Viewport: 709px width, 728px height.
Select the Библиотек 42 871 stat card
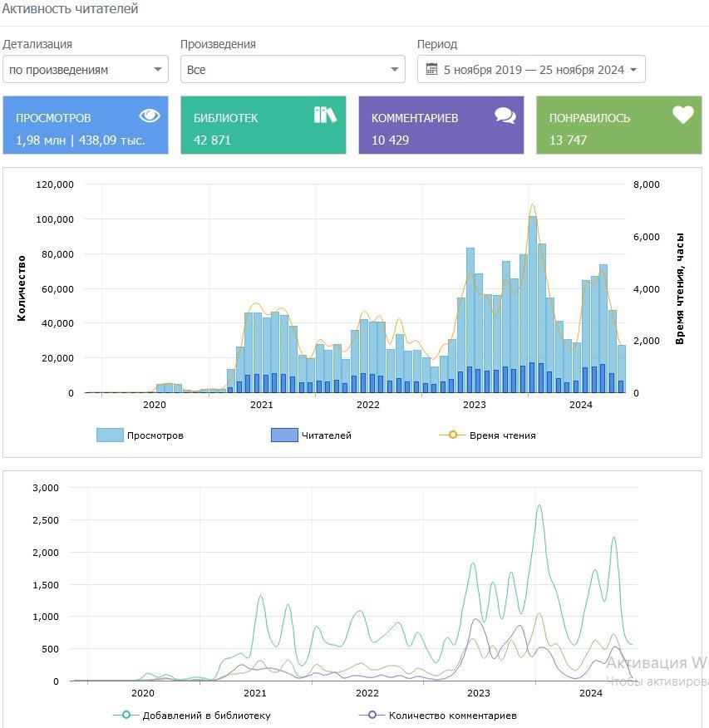tap(263, 125)
